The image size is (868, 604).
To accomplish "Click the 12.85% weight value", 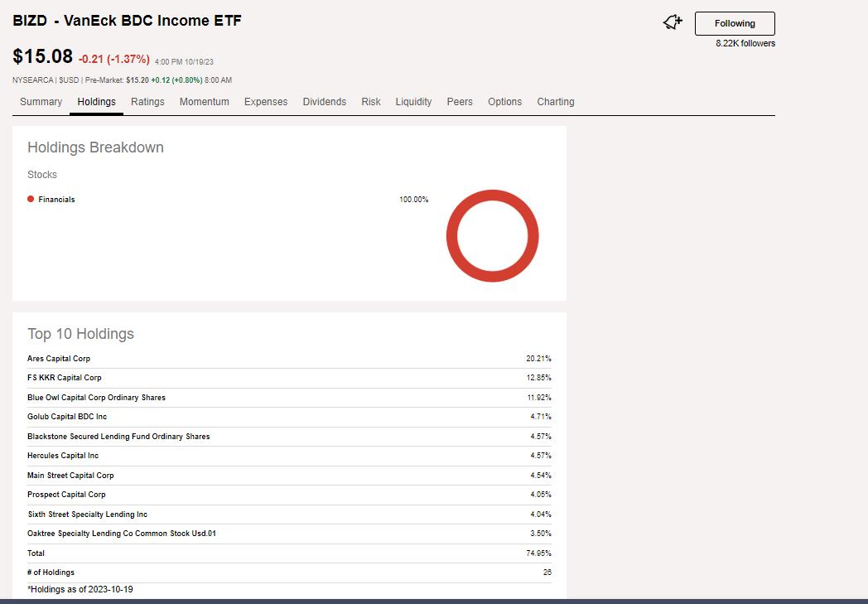I will pyautogui.click(x=538, y=378).
